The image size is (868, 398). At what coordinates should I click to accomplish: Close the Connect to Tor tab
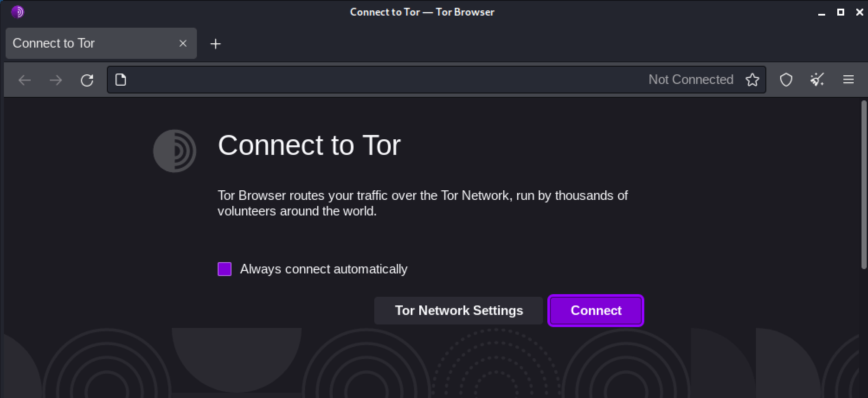tap(183, 43)
